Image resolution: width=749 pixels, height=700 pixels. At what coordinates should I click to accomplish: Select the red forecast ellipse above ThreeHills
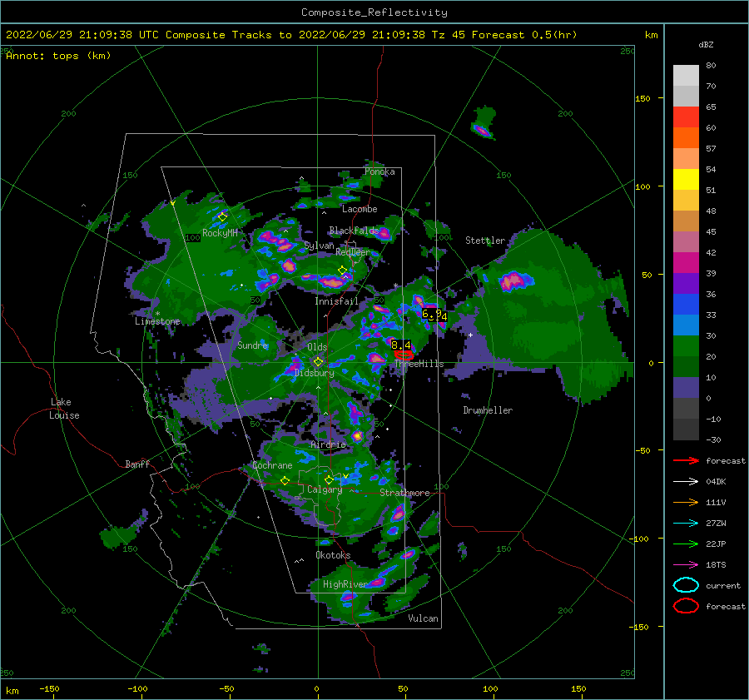(404, 355)
